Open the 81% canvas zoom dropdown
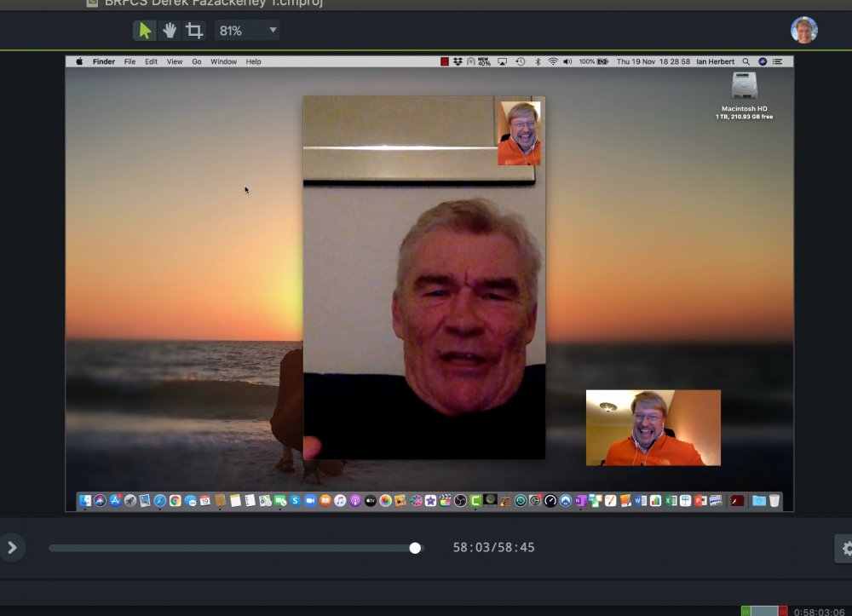 click(x=248, y=31)
